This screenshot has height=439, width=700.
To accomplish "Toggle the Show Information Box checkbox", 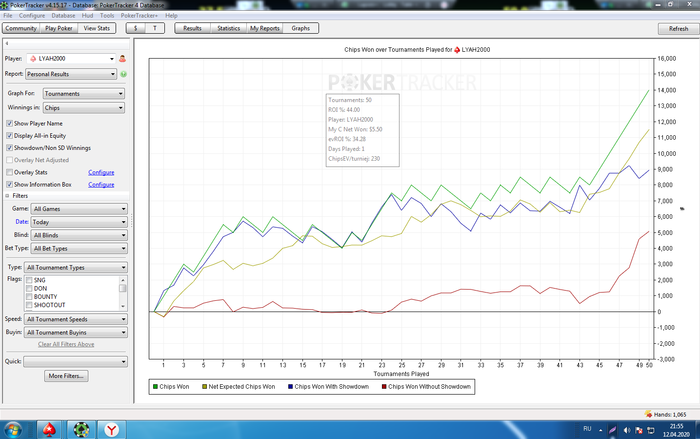I will tap(9, 184).
